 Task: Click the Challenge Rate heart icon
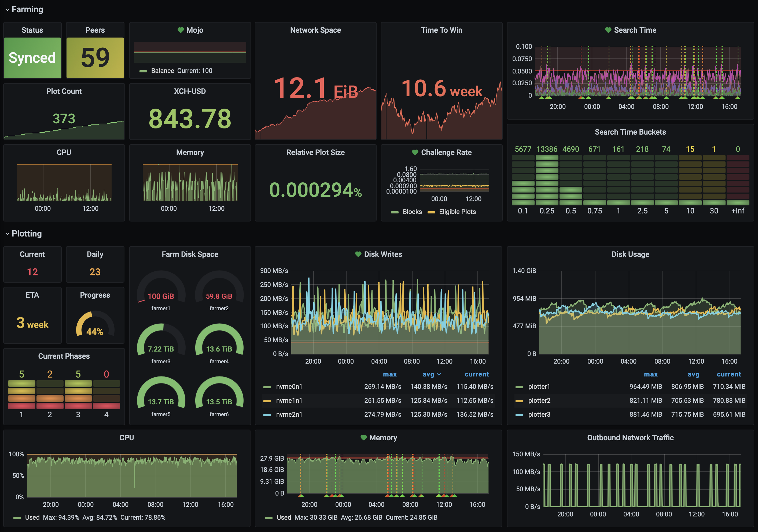pos(415,152)
